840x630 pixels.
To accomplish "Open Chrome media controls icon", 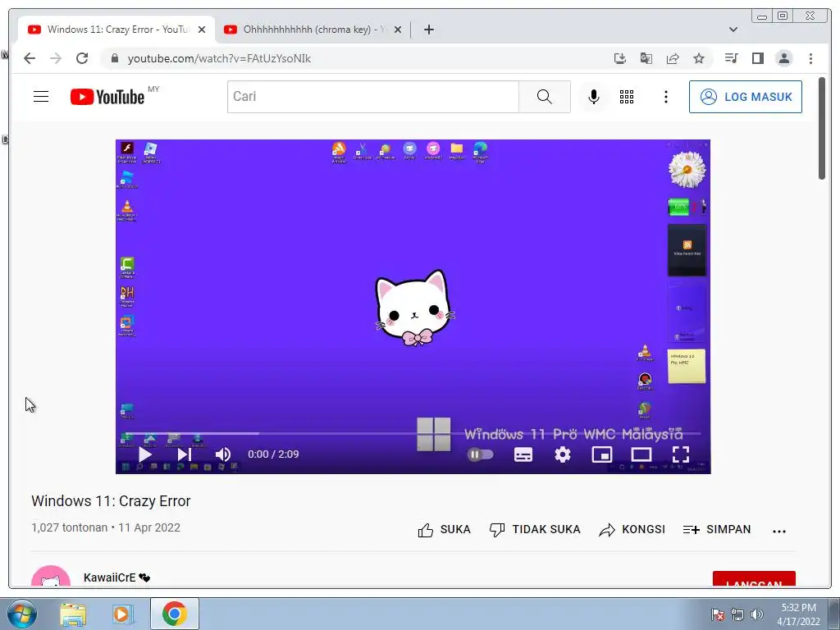I will click(x=731, y=58).
